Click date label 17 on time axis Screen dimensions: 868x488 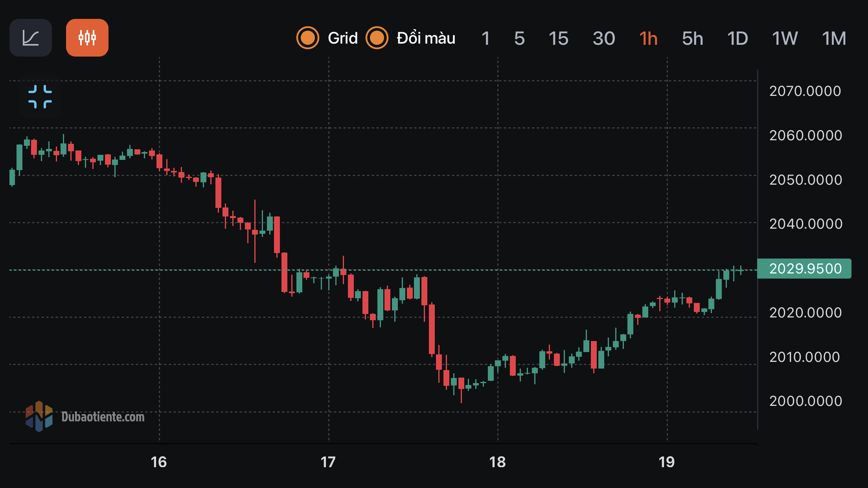328,462
